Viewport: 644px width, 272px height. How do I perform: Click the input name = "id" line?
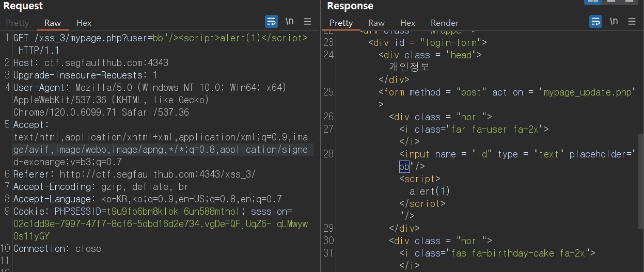(x=517, y=154)
